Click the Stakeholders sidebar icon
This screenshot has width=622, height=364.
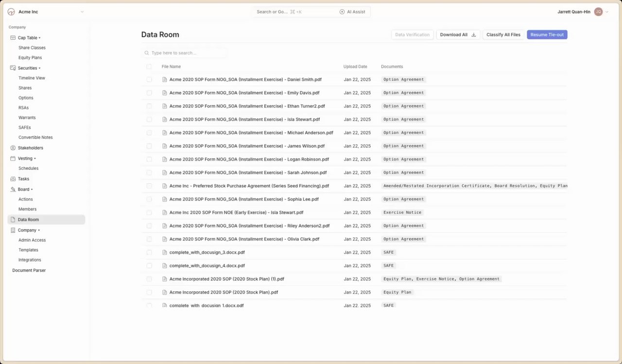[x=13, y=148]
